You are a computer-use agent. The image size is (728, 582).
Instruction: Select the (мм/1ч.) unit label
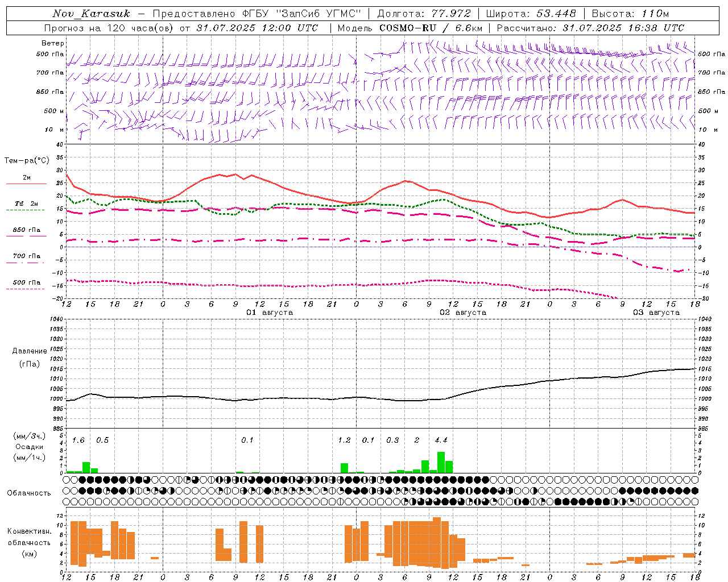click(30, 458)
